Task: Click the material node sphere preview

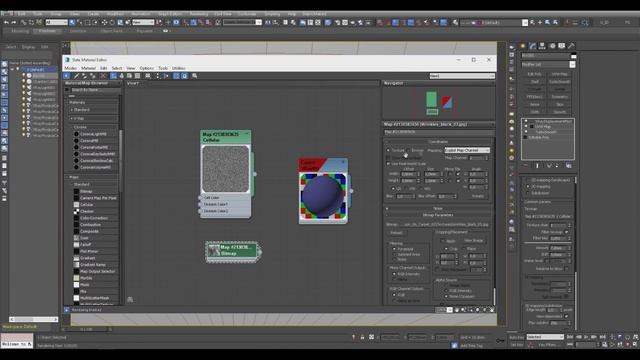Action: (x=323, y=196)
